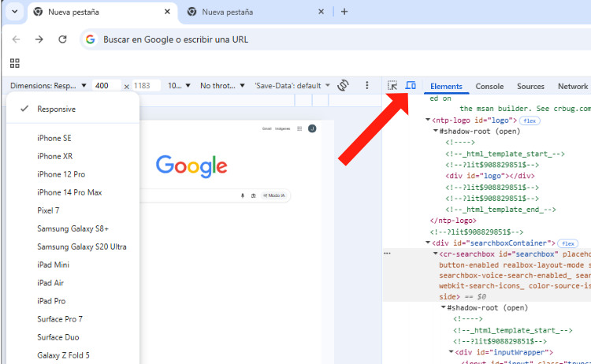591x364 pixels.
Task: Open the Save-Data default dropdown
Action: (292, 86)
